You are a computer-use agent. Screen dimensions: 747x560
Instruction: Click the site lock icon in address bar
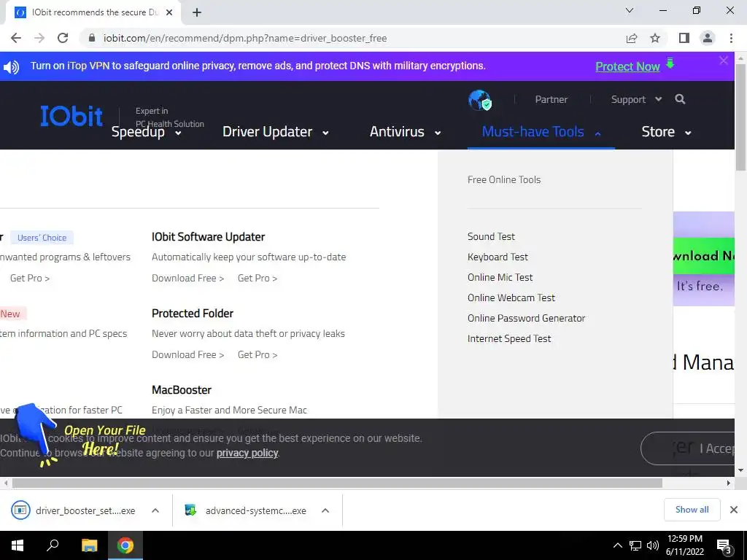coord(92,38)
